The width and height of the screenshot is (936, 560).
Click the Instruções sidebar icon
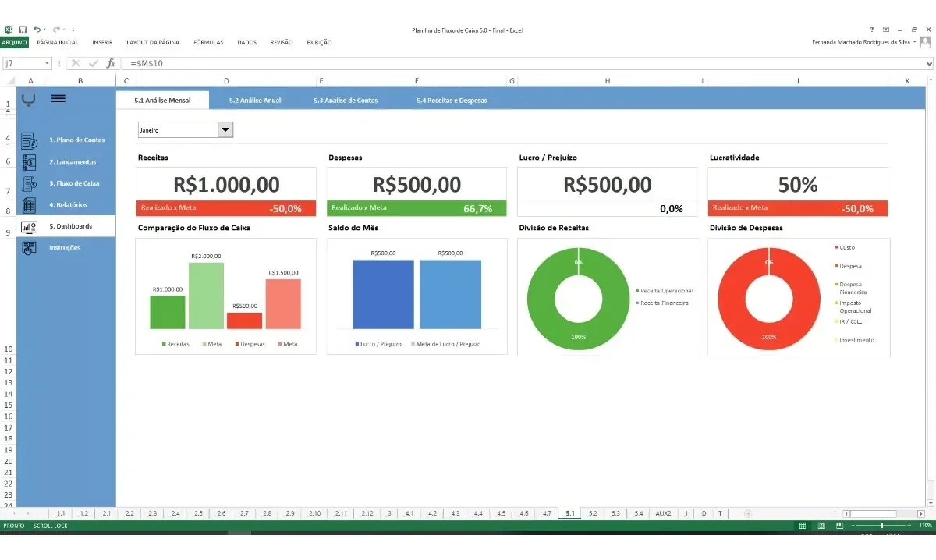click(x=29, y=248)
